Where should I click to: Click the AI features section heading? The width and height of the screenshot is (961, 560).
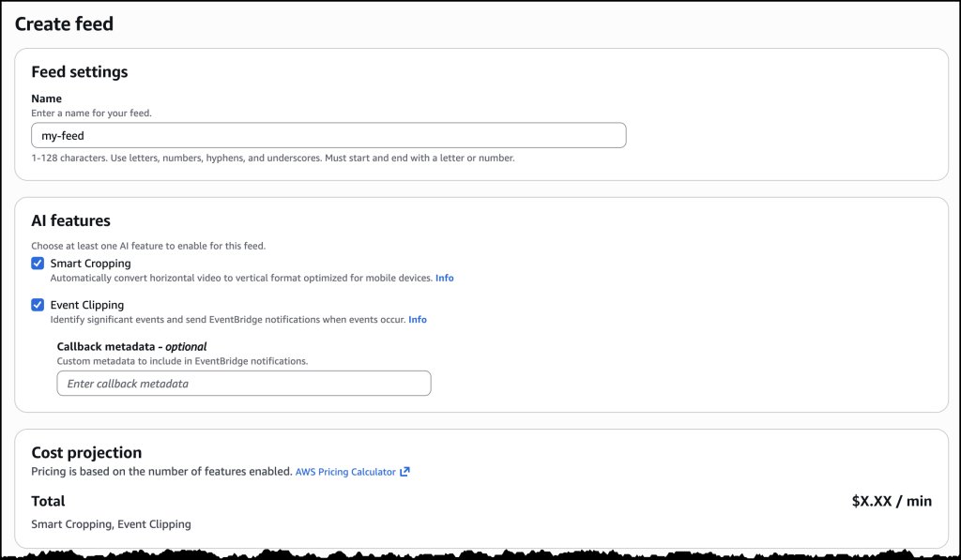[69, 220]
